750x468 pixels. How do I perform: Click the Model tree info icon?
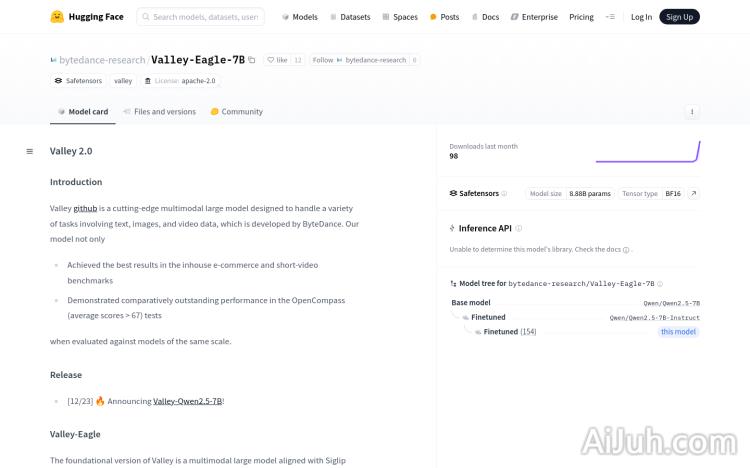pos(660,284)
